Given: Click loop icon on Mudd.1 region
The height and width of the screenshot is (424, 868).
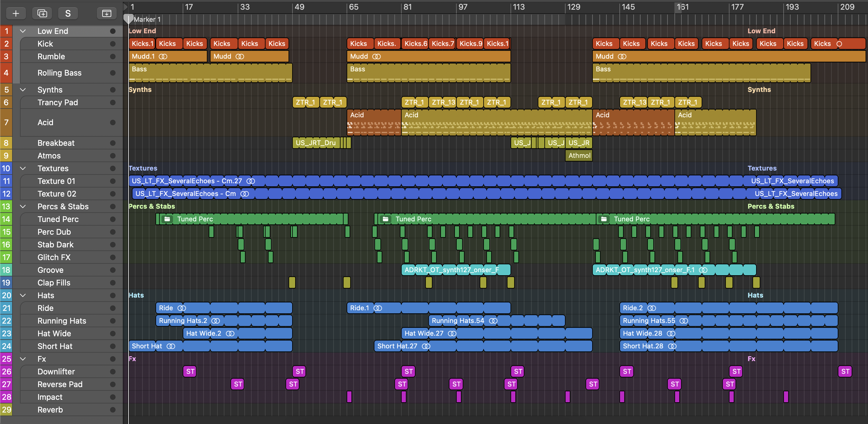Looking at the screenshot, I should point(163,57).
